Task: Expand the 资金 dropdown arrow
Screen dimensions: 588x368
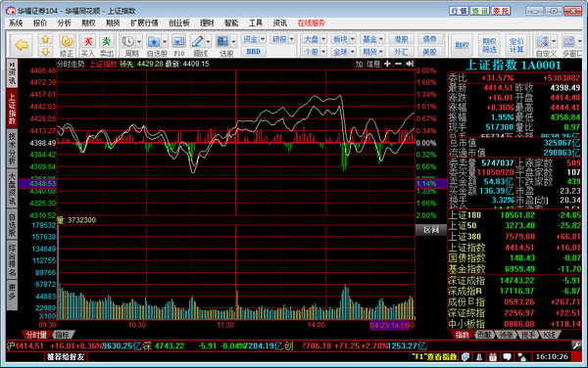Action: point(263,39)
